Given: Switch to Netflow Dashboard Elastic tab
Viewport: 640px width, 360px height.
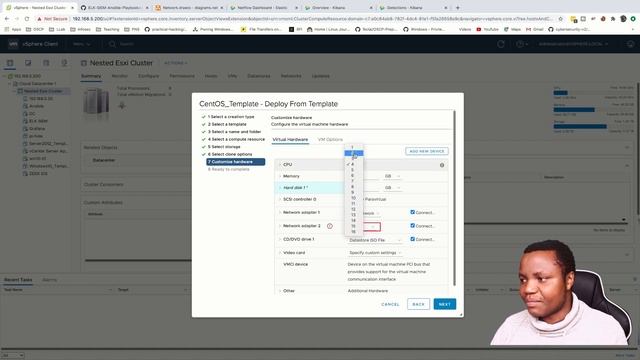Looking at the screenshot, I should (x=264, y=7).
